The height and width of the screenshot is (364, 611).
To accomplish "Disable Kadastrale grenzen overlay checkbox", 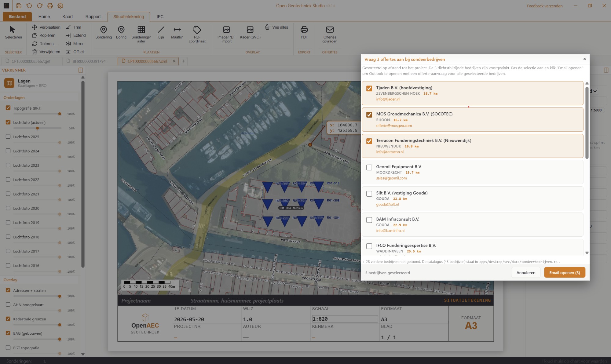I will click(8, 319).
